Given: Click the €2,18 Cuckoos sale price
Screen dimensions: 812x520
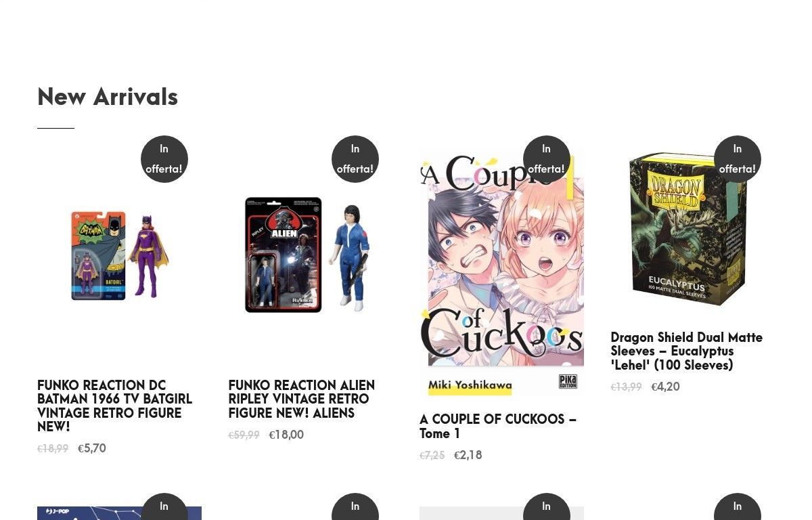Looking at the screenshot, I should (468, 456).
